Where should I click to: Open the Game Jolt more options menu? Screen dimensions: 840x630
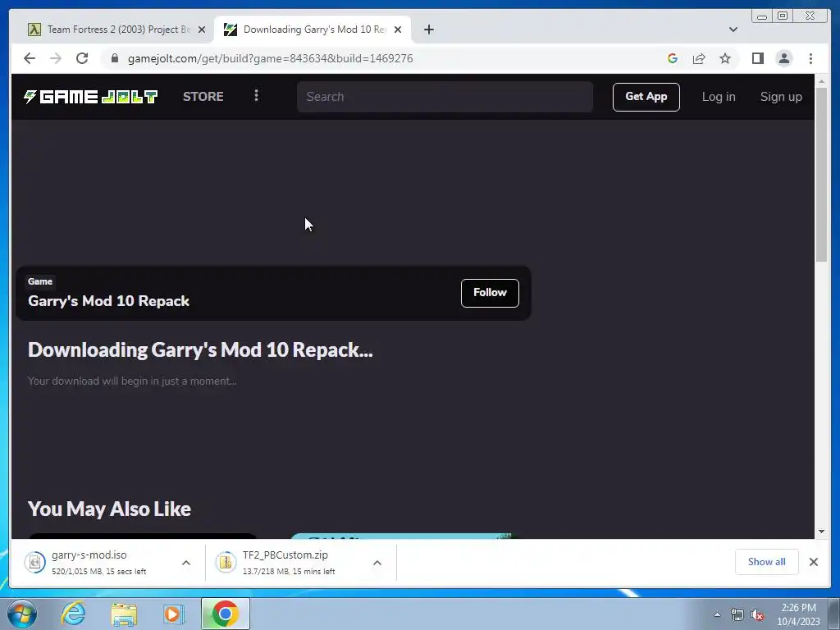(x=256, y=95)
